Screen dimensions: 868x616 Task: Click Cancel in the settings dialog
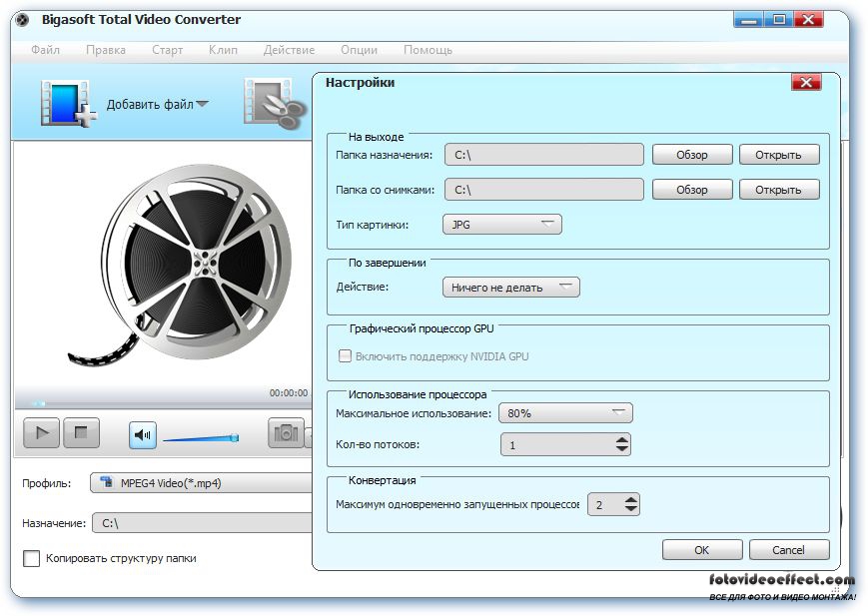click(789, 549)
